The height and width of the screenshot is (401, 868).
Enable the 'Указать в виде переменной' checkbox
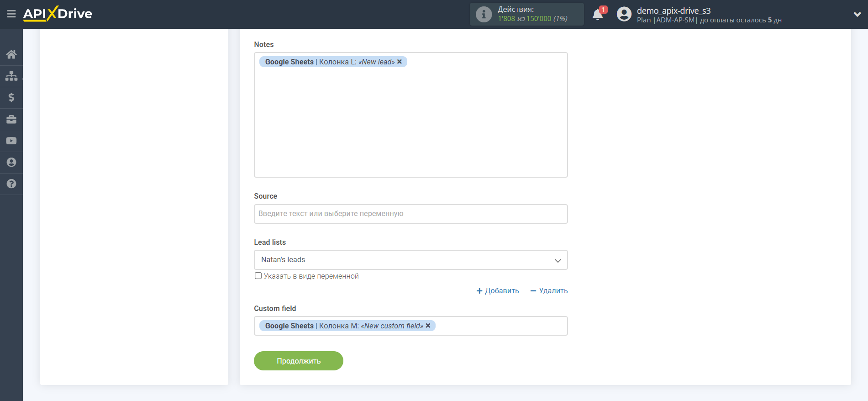tap(258, 276)
